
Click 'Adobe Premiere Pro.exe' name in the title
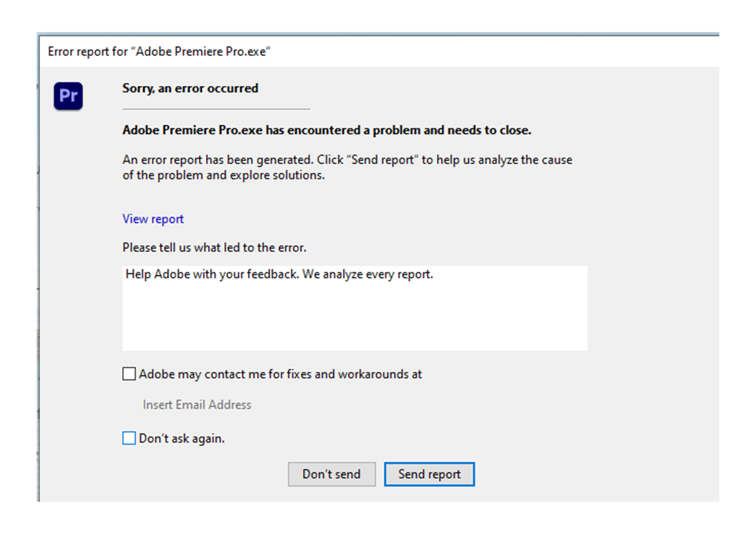point(201,52)
